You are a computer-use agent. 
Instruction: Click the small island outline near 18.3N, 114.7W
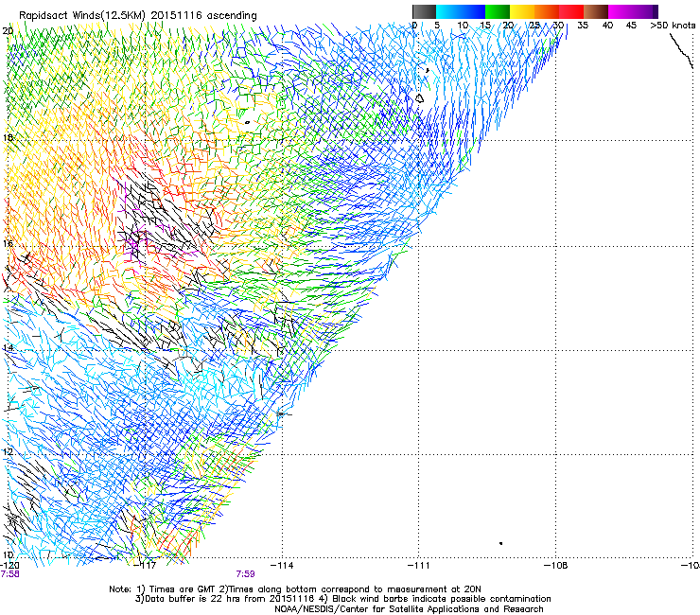[x=247, y=122]
